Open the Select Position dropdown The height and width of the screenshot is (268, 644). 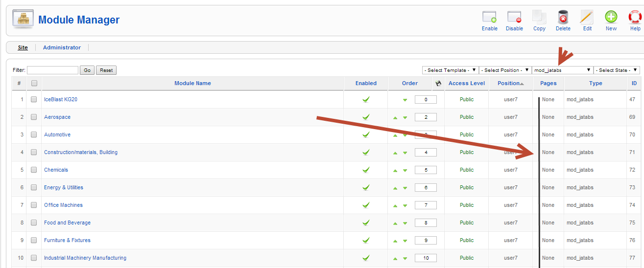[x=505, y=70]
